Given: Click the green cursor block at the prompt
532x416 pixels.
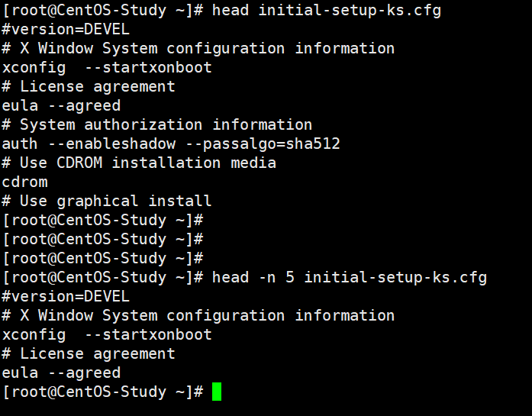Looking at the screenshot, I should 217,392.
